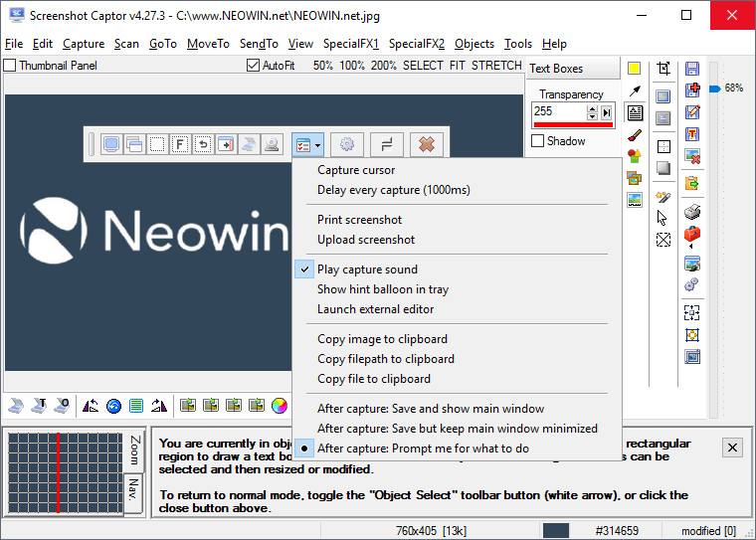Set zoom to 200%
This screenshot has width=756, height=540.
pos(383,65)
